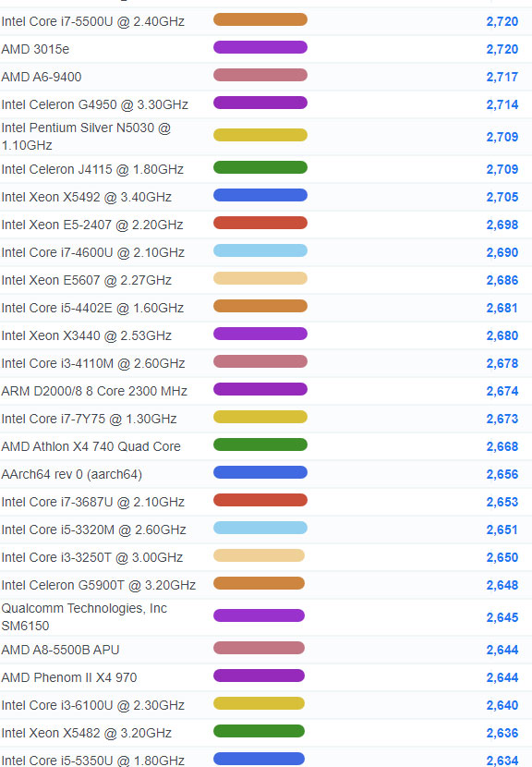Select the Intel Xeon E5607 @ 2.27GHz entry
The height and width of the screenshot is (767, 532).
(87, 280)
